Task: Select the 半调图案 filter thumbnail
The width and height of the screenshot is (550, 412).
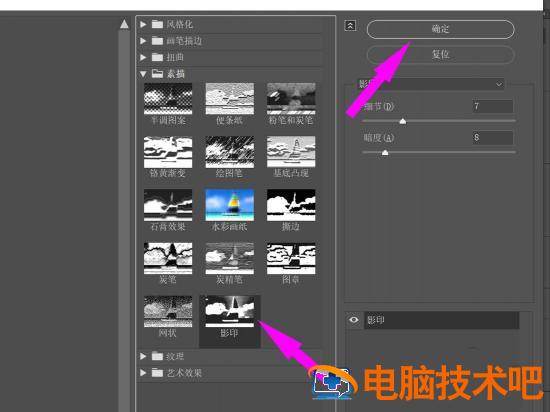Action: 168,99
